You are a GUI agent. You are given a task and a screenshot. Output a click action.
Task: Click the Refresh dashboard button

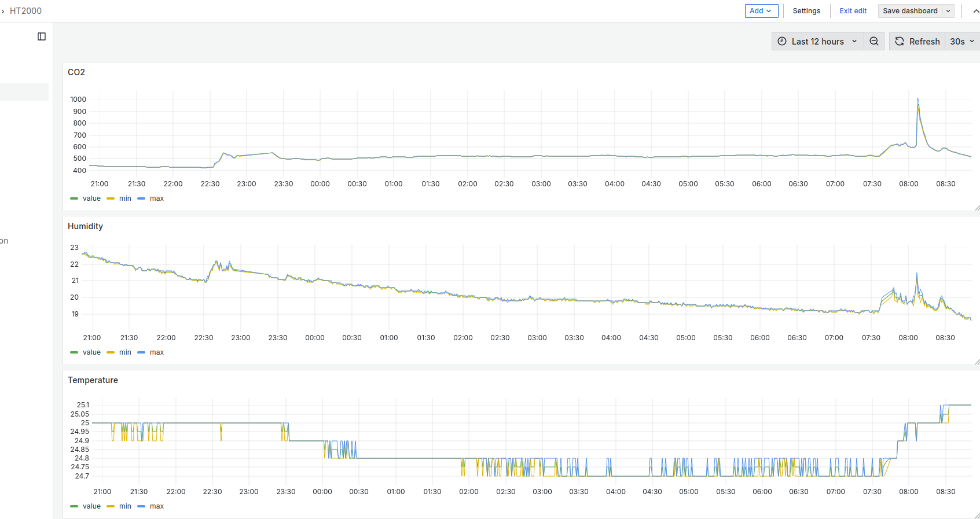(x=917, y=41)
